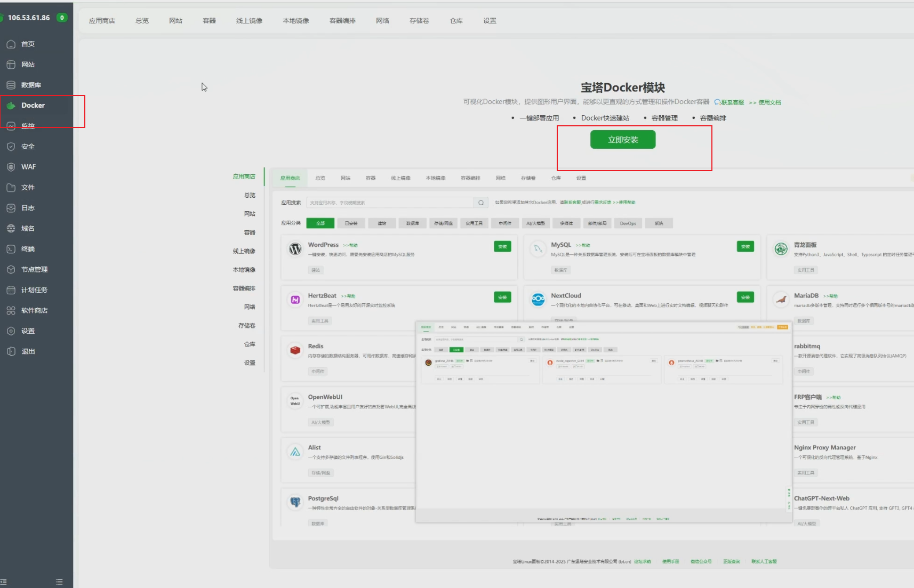Open 计划任务 scheduled tasks in sidebar
The image size is (914, 588).
pos(34,290)
